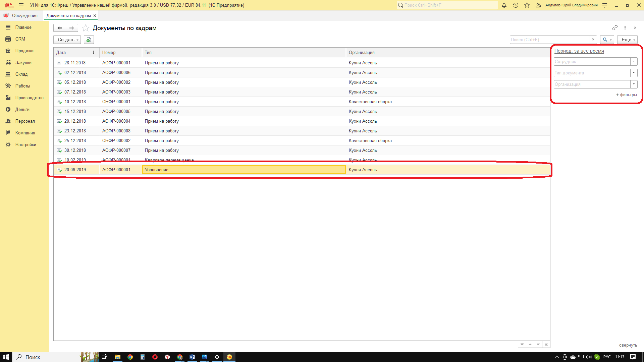644x362 pixels.
Task: Click the notifications bell icon
Action: [504, 5]
